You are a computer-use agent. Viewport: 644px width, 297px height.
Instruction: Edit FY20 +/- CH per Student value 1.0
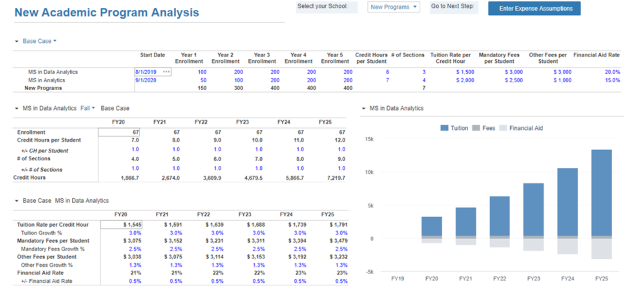click(135, 149)
